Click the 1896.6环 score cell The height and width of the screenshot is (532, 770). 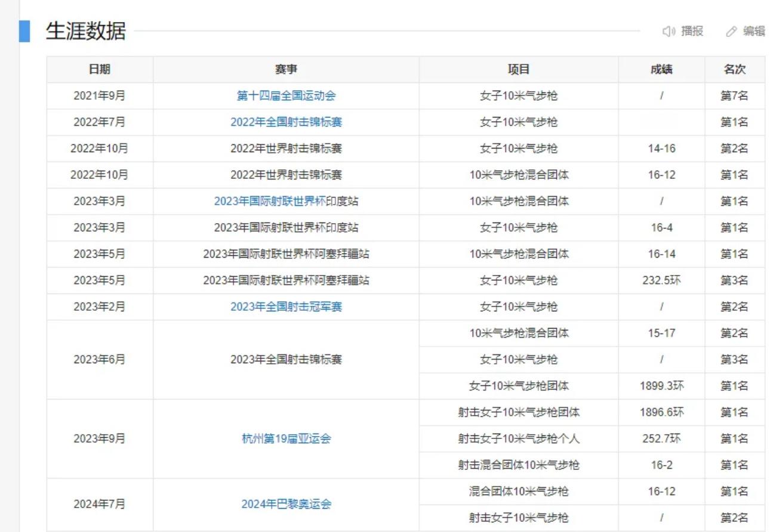(661, 412)
